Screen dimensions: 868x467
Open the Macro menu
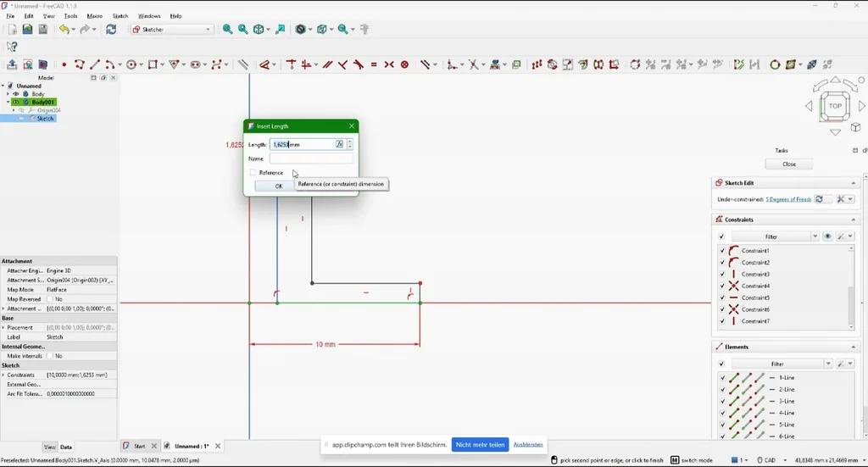95,16
